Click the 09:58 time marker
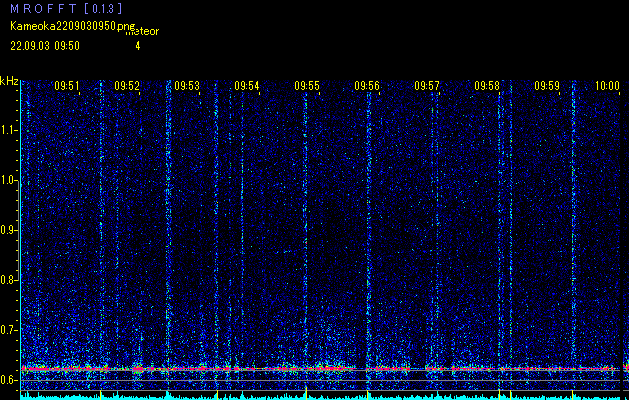The width and height of the screenshot is (629, 400). [x=487, y=86]
